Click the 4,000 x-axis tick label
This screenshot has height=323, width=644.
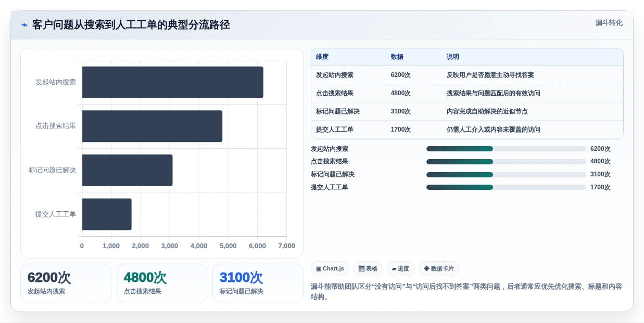199,246
